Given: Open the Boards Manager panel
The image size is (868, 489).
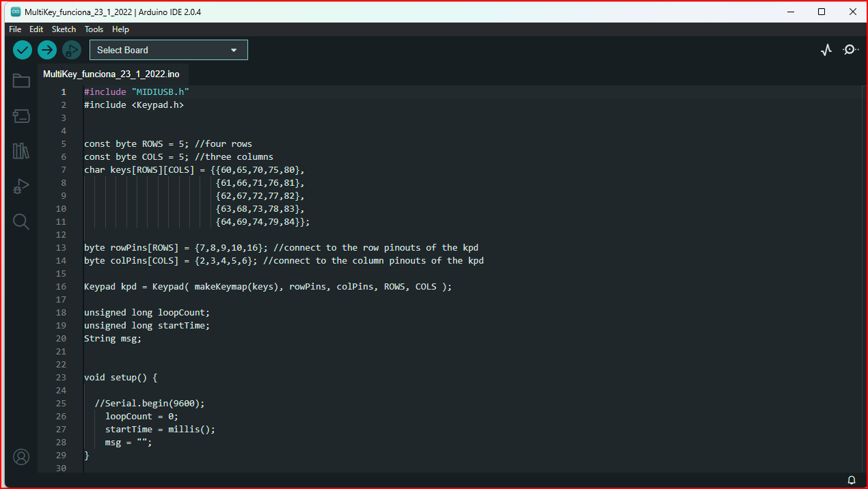Looking at the screenshot, I should (21, 116).
